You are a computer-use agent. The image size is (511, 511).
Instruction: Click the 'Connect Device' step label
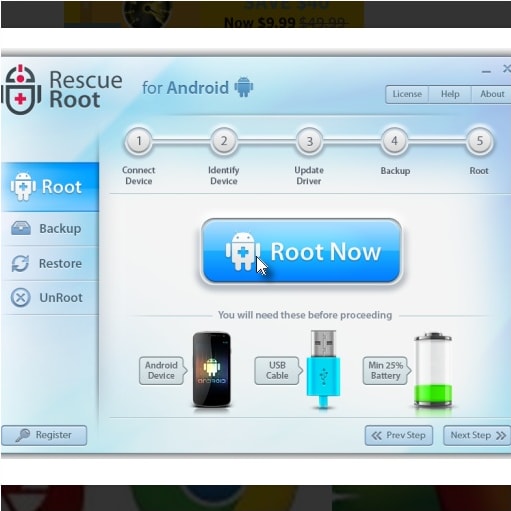[x=139, y=176]
